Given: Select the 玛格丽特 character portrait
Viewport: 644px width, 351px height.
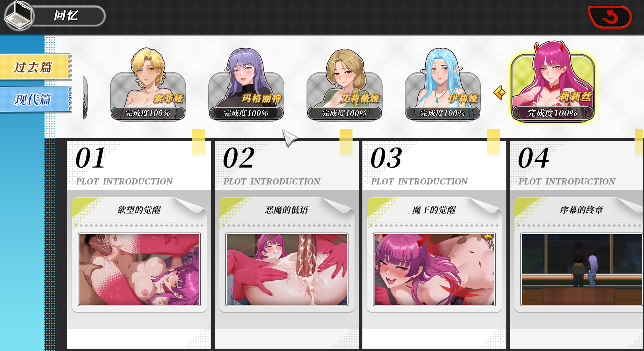Looking at the screenshot, I should tap(246, 84).
